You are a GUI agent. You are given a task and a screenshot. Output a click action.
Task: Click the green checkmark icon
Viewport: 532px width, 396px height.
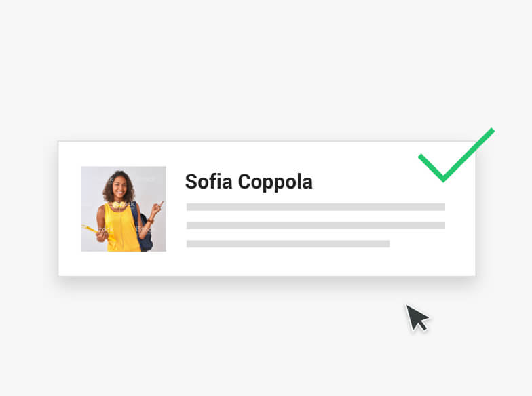tap(456, 155)
